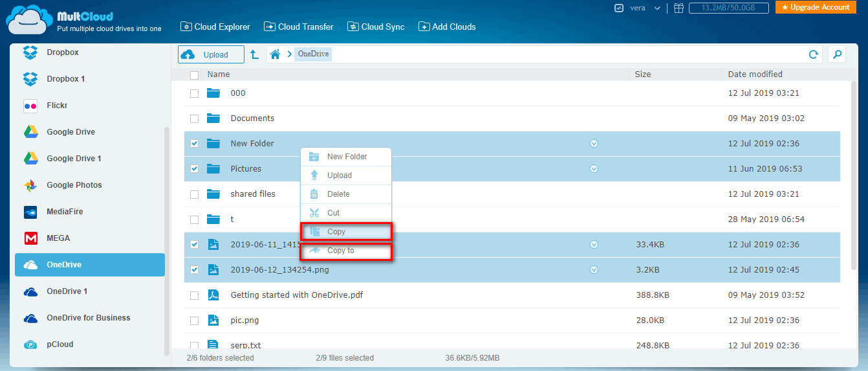868x371 pixels.
Task: Open 2019-06-12_134254.png row dropdown arrow
Action: coord(594,270)
